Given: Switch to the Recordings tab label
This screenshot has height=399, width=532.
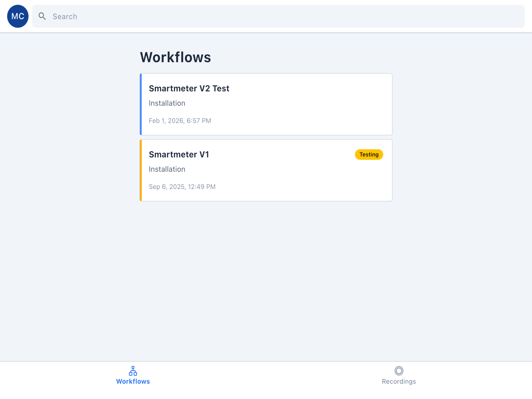Looking at the screenshot, I should 399,381.
